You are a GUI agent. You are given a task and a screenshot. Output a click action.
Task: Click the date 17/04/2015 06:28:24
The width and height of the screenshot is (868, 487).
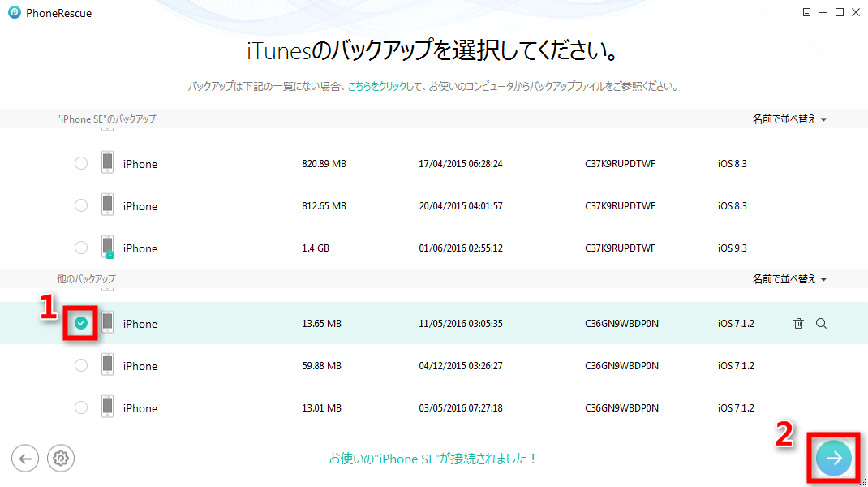tap(461, 164)
